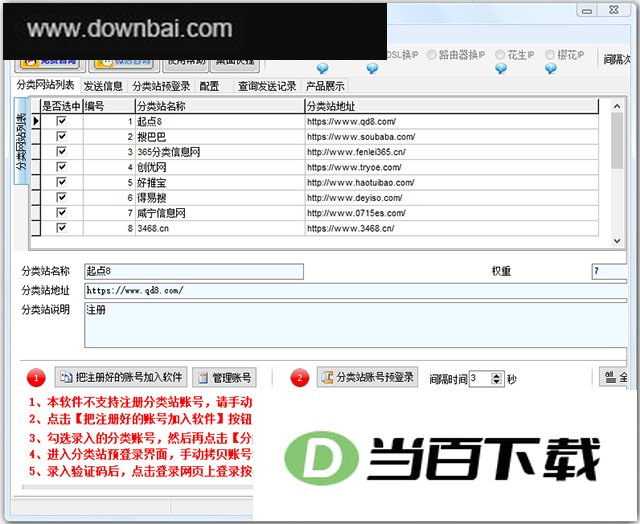Uncheck the checkbox for 搜巴巴

(x=62, y=136)
